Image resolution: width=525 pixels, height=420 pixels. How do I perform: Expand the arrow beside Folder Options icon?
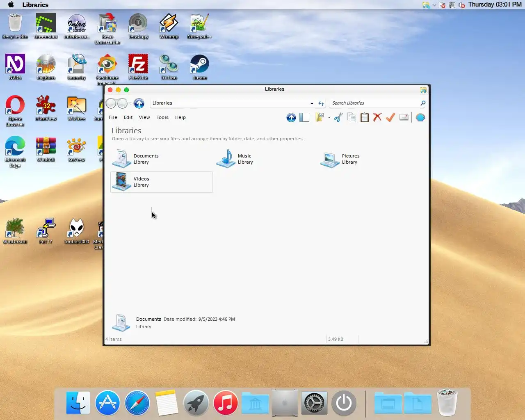pyautogui.click(x=329, y=118)
